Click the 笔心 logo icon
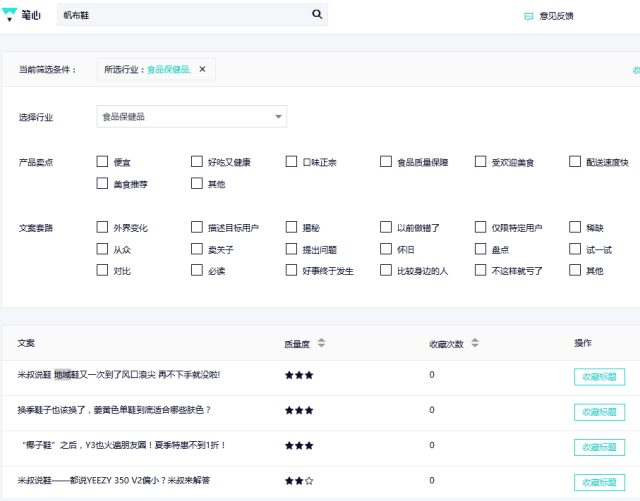The height and width of the screenshot is (501, 640). [x=9, y=14]
